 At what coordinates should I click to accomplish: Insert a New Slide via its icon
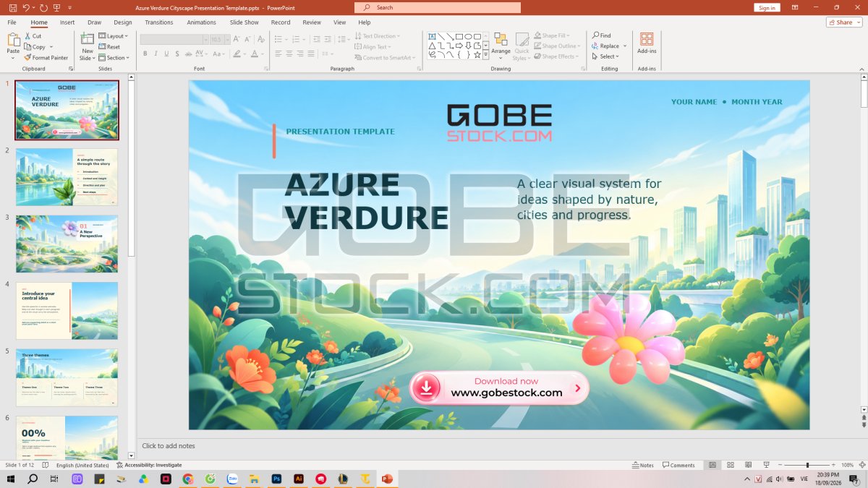click(x=88, y=40)
